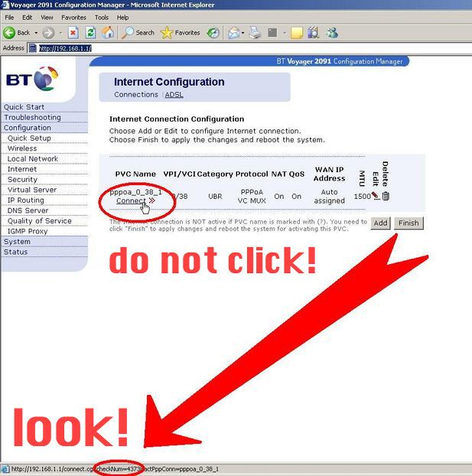Open the File menu
Screen dimensions: 472x476
pyautogui.click(x=9, y=18)
